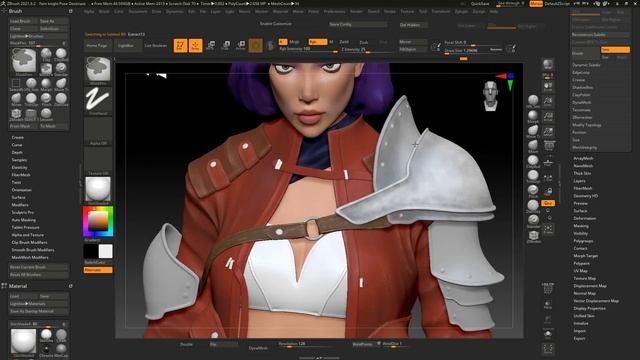Open the Zplugin menu in menu bar
This screenshot has height=360, width=640.
461,12
